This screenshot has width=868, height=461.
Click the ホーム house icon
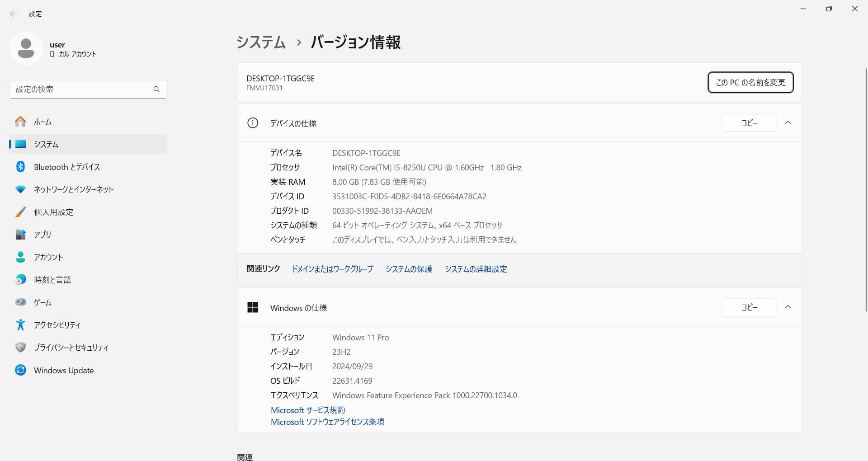20,122
